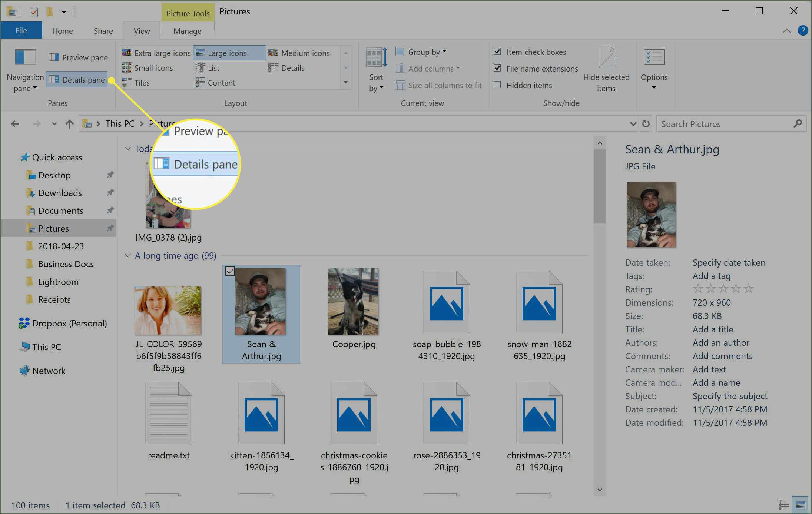Click the Rating stars in details pane
This screenshot has width=812, height=514.
click(723, 289)
